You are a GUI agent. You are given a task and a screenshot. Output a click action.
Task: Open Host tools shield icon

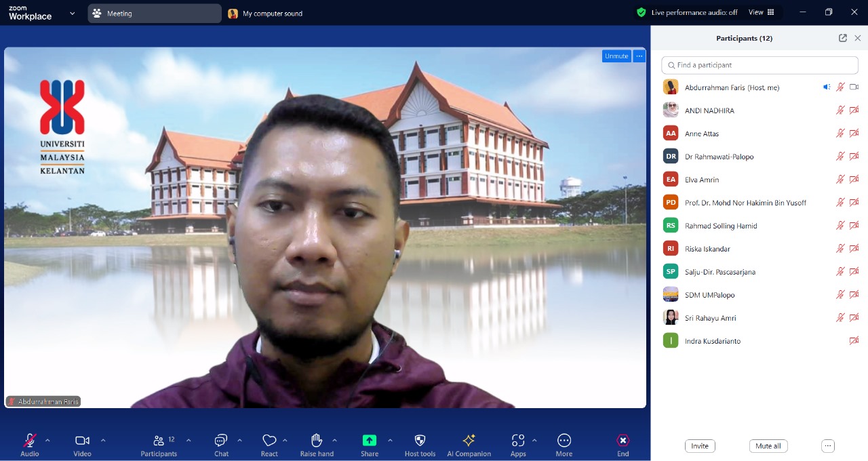point(420,441)
